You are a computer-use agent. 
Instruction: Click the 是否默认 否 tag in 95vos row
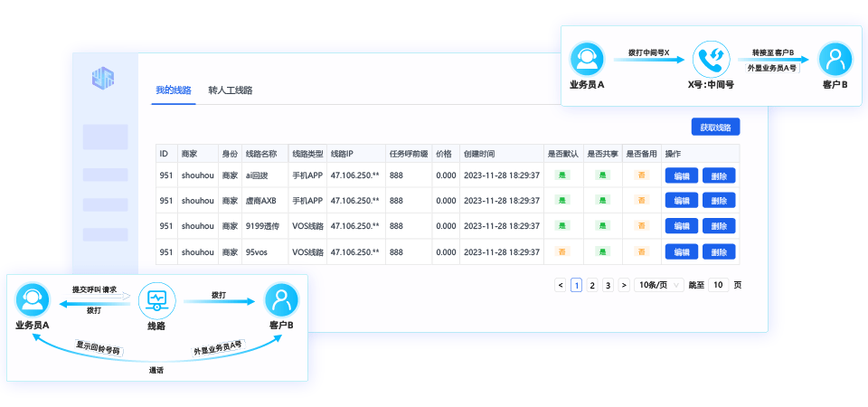point(562,252)
